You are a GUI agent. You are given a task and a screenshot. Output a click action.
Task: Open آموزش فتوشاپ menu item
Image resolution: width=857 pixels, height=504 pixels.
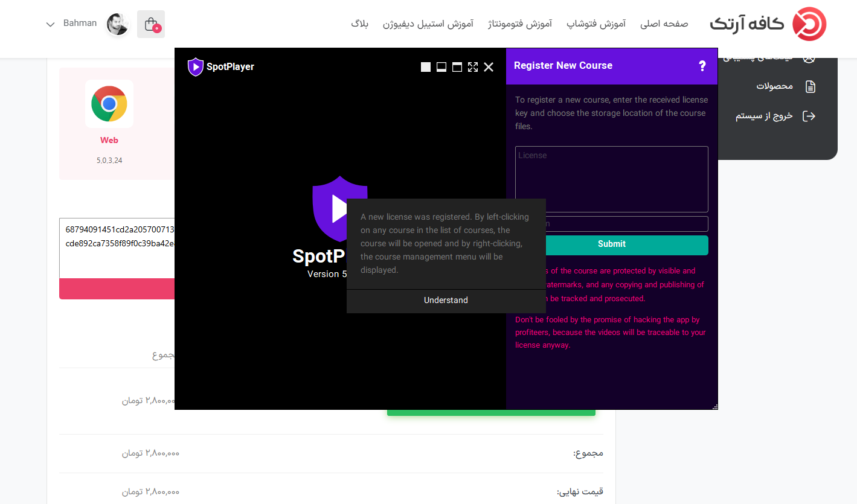click(x=595, y=24)
